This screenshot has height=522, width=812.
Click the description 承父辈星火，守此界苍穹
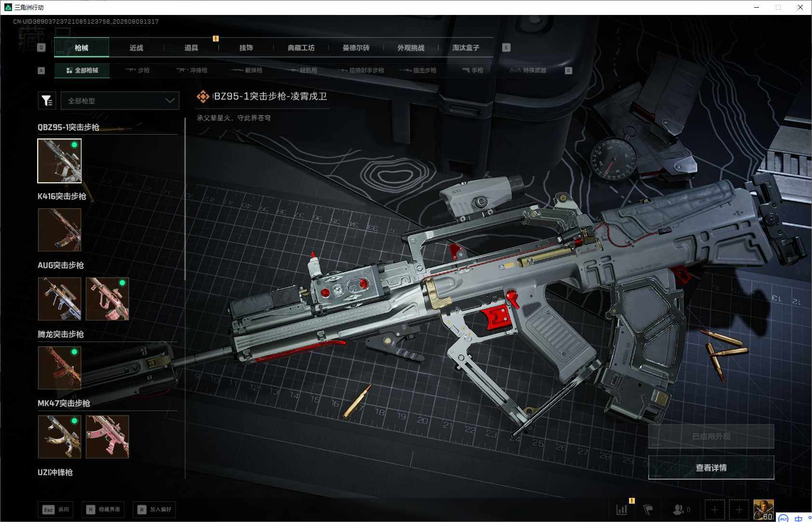[x=234, y=118]
